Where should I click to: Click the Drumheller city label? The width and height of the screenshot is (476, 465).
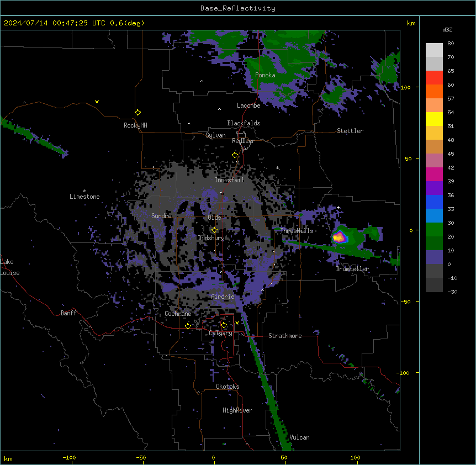coord(352,269)
